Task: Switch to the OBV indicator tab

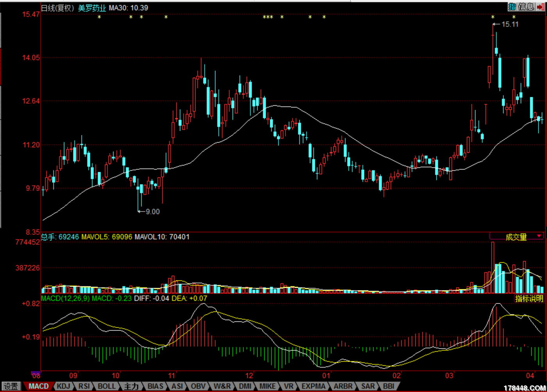Action: [x=198, y=386]
